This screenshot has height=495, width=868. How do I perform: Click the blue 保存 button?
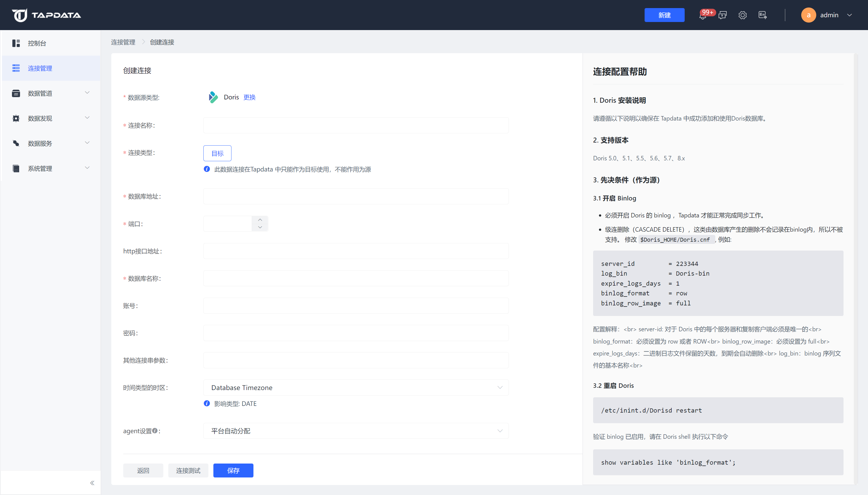233,471
